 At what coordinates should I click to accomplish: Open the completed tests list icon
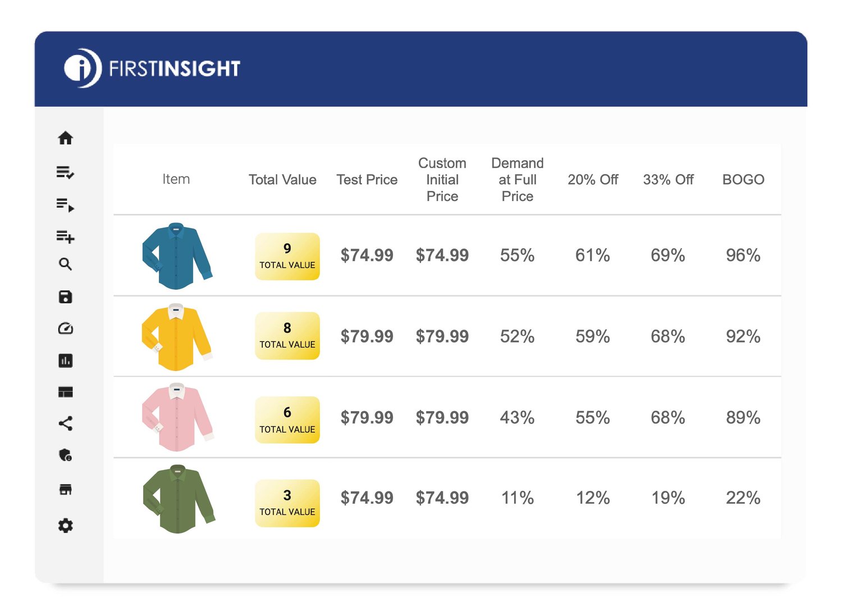[66, 174]
